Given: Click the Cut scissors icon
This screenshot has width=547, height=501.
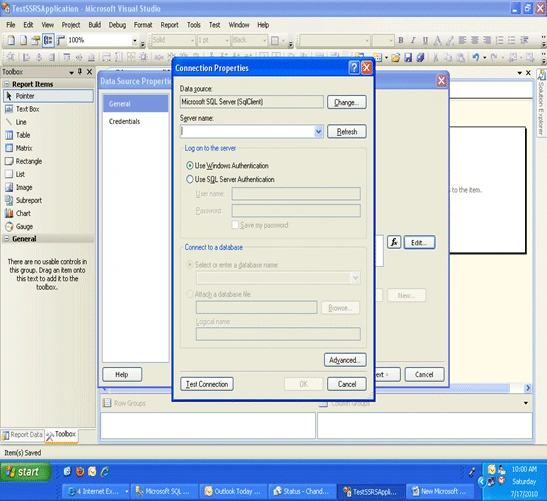Looking at the screenshot, I should point(435,57).
